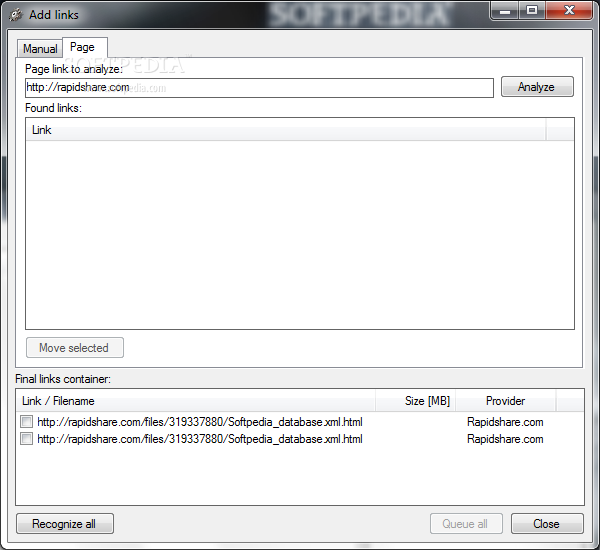The height and width of the screenshot is (550, 600).
Task: Close window with the title bar X
Action: tap(569, 10)
